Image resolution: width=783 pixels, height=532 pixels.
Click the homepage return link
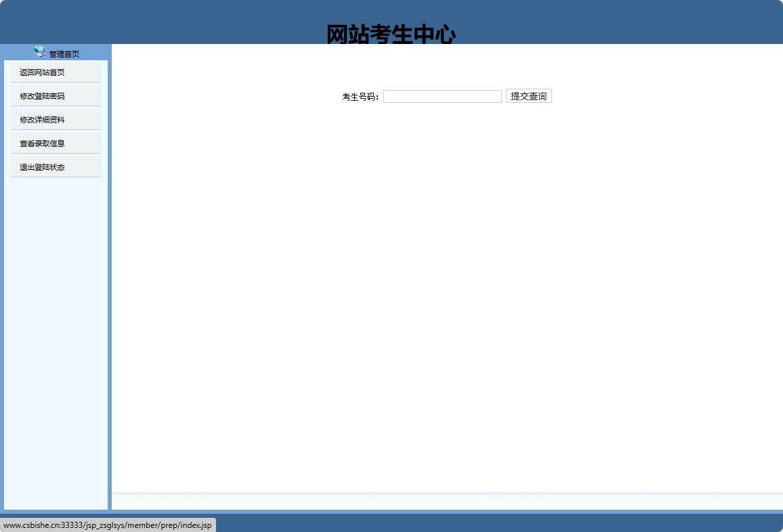point(43,72)
